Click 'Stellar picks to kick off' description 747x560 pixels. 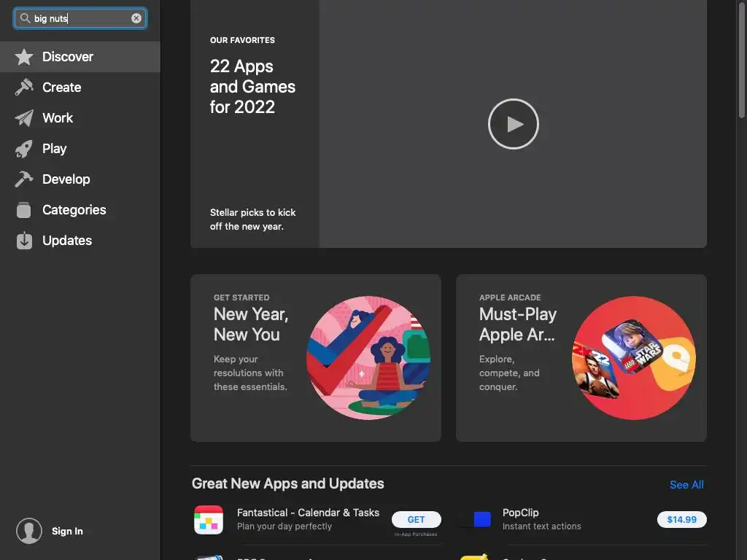(x=253, y=219)
